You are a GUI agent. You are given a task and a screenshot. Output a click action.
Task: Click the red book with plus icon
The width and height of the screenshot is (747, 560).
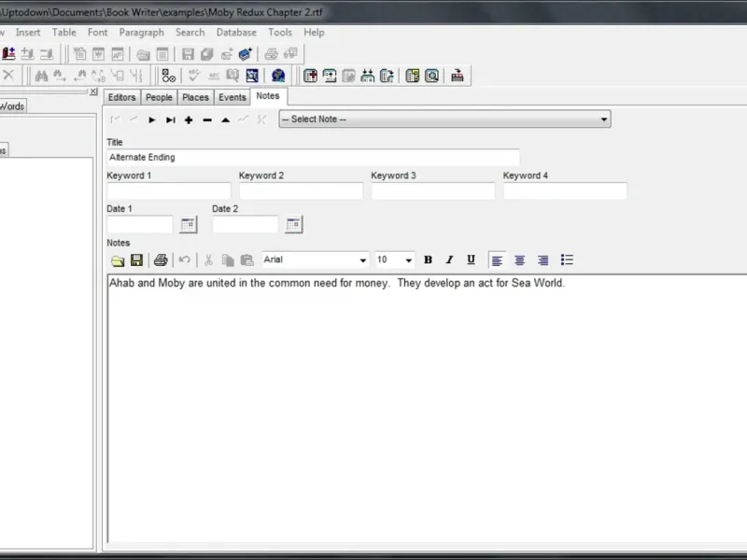8,54
